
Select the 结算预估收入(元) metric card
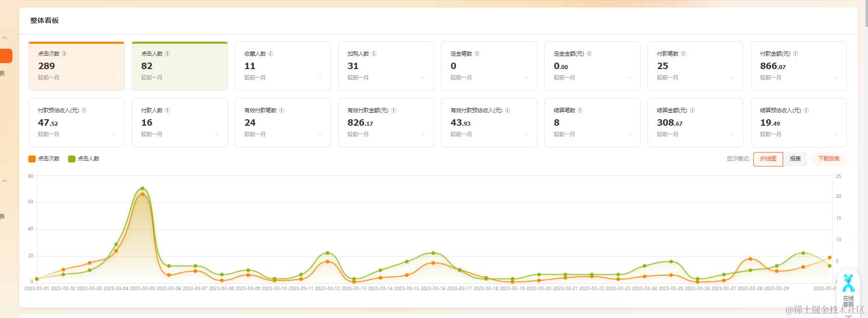tap(798, 123)
